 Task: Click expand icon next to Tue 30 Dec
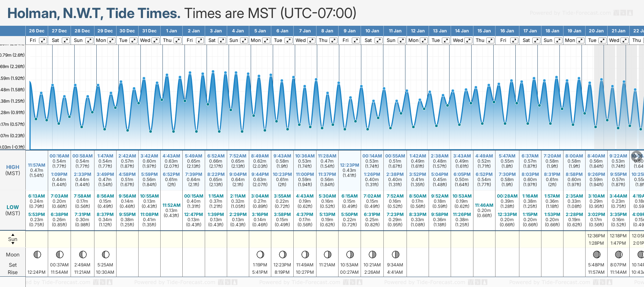pos(133,40)
